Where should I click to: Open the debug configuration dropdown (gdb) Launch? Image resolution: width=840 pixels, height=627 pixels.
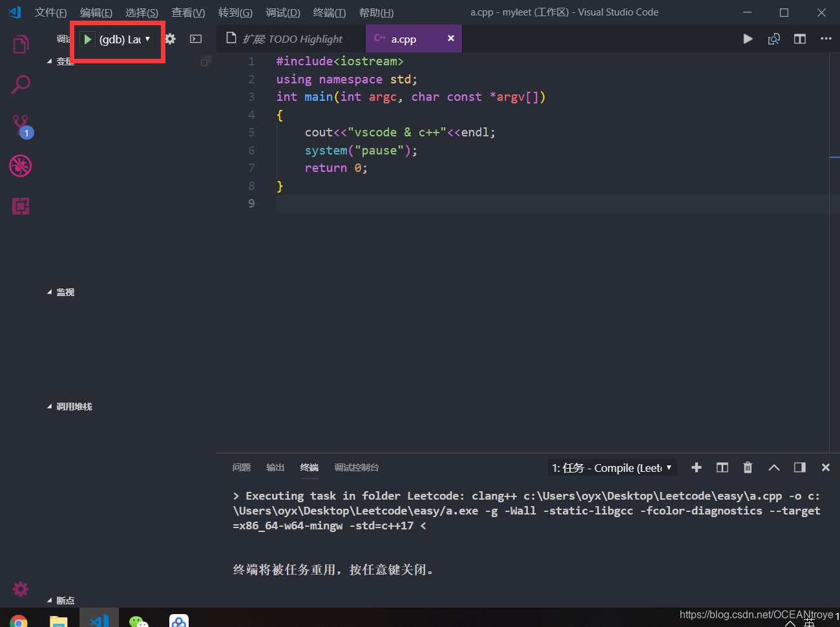click(x=125, y=39)
